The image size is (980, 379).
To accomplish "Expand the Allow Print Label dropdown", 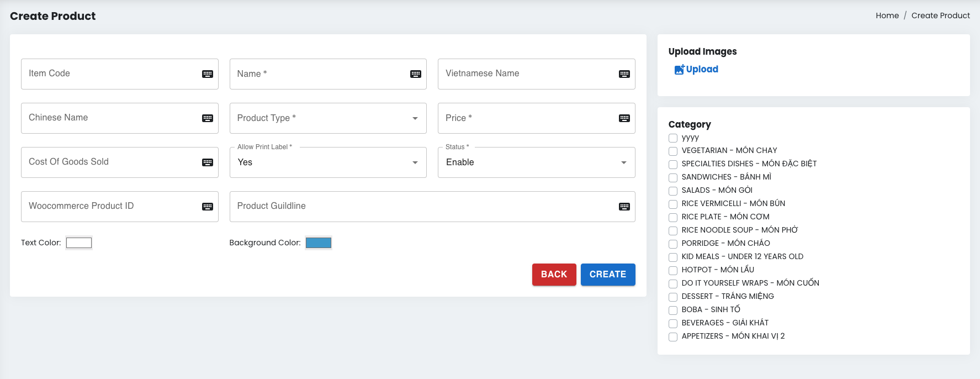I will (x=328, y=162).
